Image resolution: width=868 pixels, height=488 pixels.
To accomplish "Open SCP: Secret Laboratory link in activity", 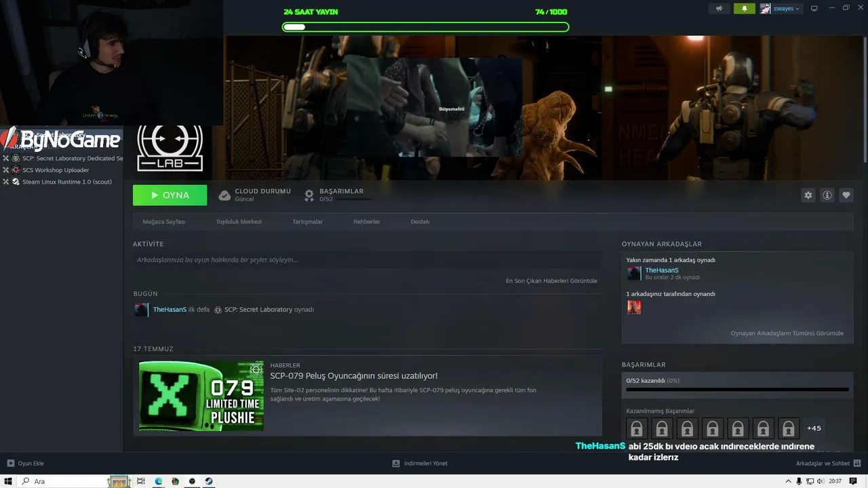I will [258, 310].
